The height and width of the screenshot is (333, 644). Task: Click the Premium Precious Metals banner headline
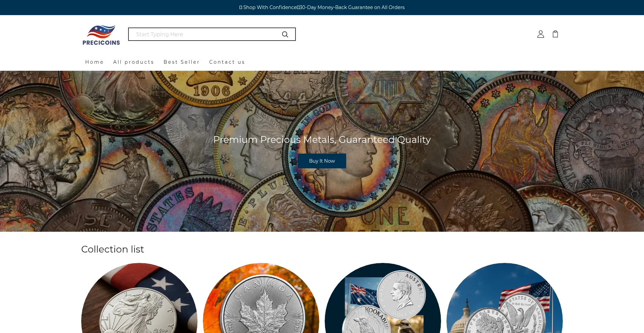coord(322,140)
